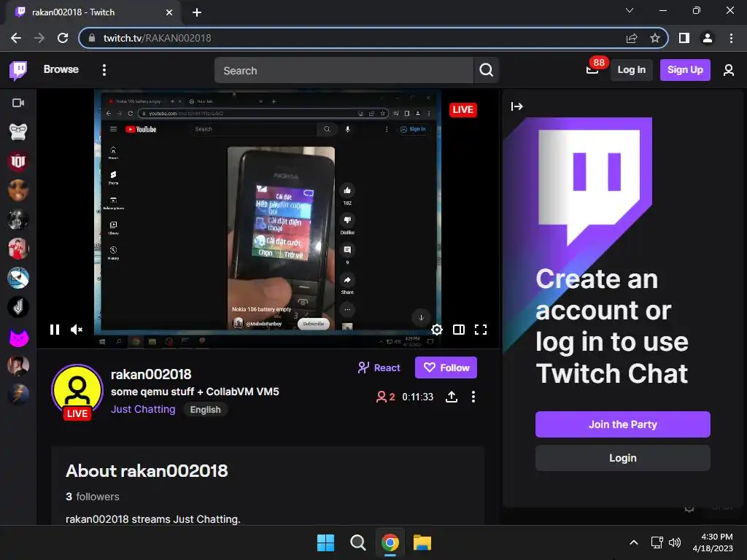Click the stream uptime 0:11:33
Viewport: 747px width, 560px height.
tap(417, 397)
